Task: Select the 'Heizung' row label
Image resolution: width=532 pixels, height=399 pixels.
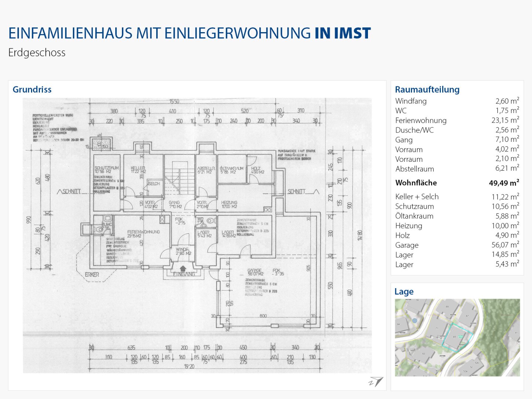Action: click(x=409, y=226)
